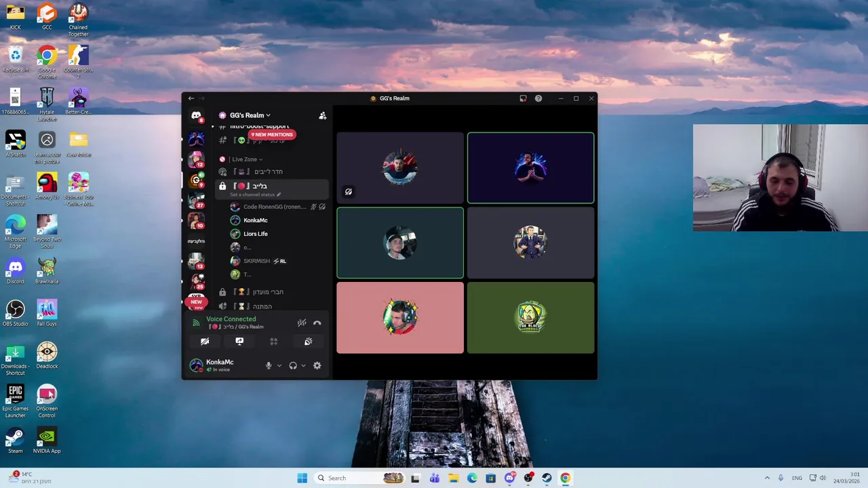Click the dark-blue glowing participant tile

530,168
